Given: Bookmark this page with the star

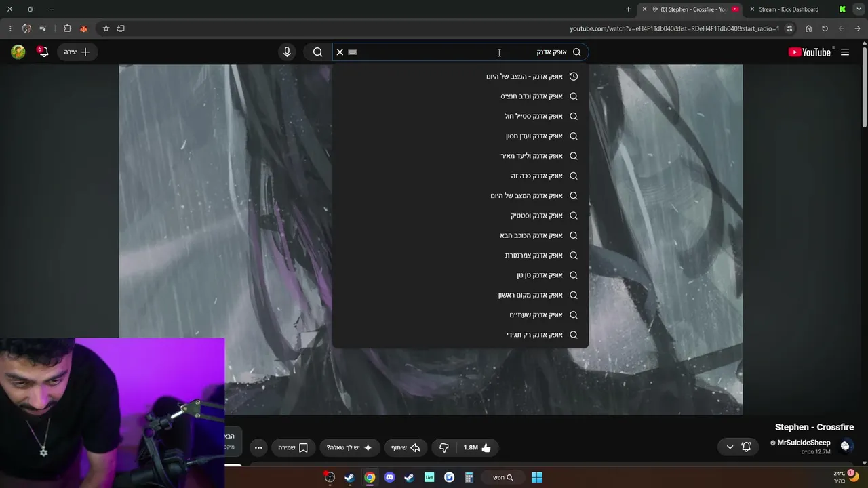Looking at the screenshot, I should pos(106,28).
